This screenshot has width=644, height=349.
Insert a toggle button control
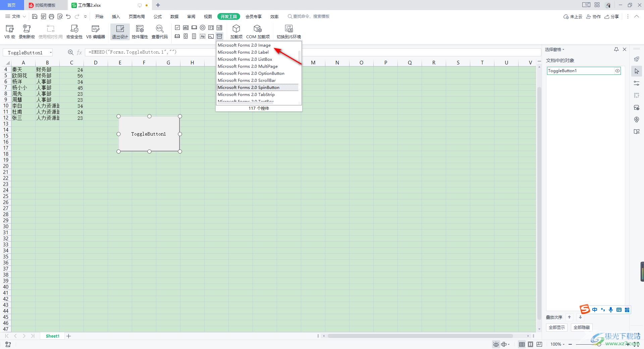point(177,36)
